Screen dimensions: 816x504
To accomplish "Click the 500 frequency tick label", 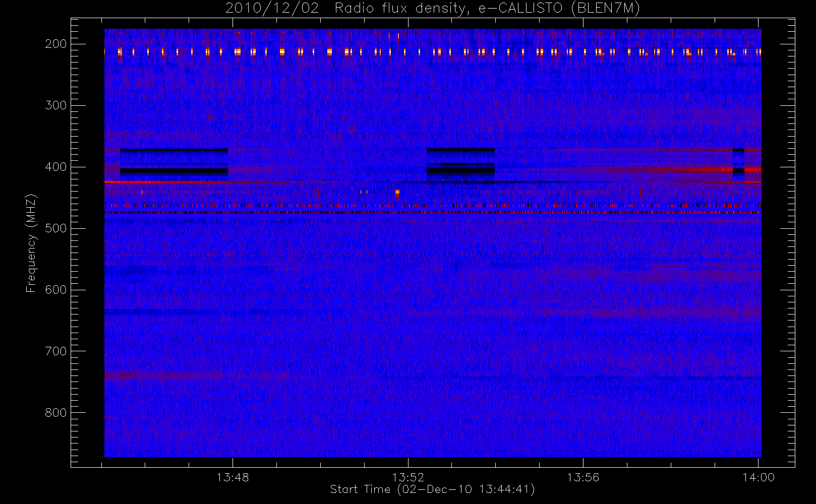I will pyautogui.click(x=56, y=228).
